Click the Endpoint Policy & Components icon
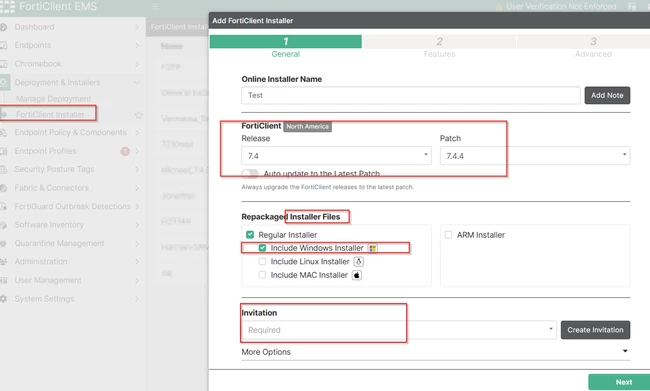This screenshot has width=650, height=391. [x=4, y=133]
